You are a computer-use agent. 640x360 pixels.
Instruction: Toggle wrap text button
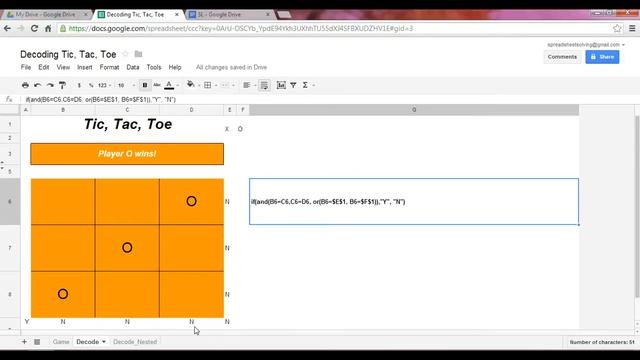(x=264, y=85)
